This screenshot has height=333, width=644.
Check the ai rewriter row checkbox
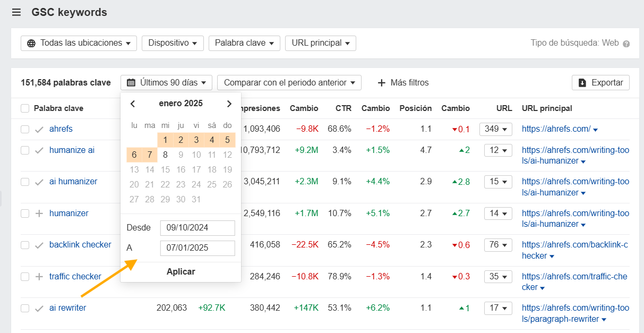click(25, 308)
